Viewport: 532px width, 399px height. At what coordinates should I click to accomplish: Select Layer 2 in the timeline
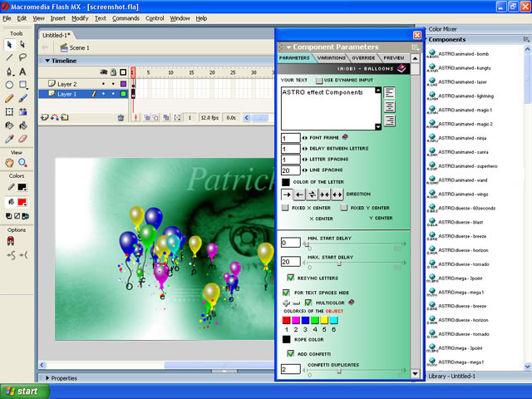coord(66,84)
